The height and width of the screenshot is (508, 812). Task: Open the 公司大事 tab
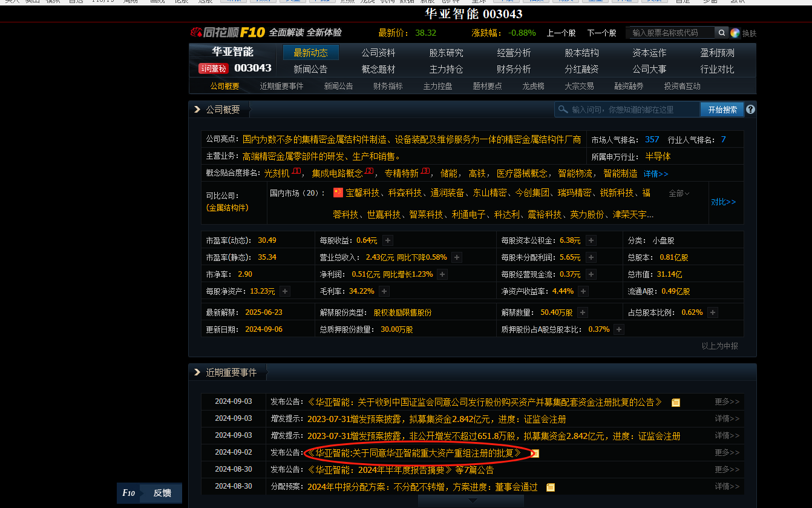650,69
